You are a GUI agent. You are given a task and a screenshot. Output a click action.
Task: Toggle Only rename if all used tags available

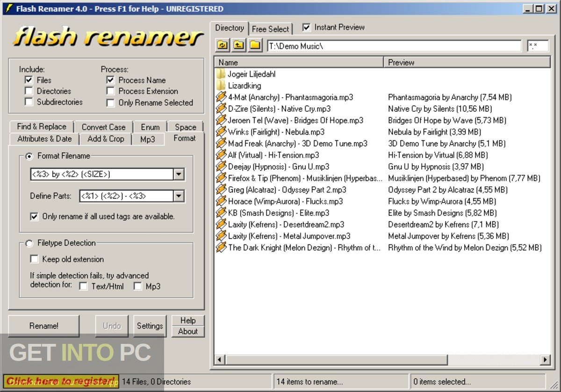34,216
